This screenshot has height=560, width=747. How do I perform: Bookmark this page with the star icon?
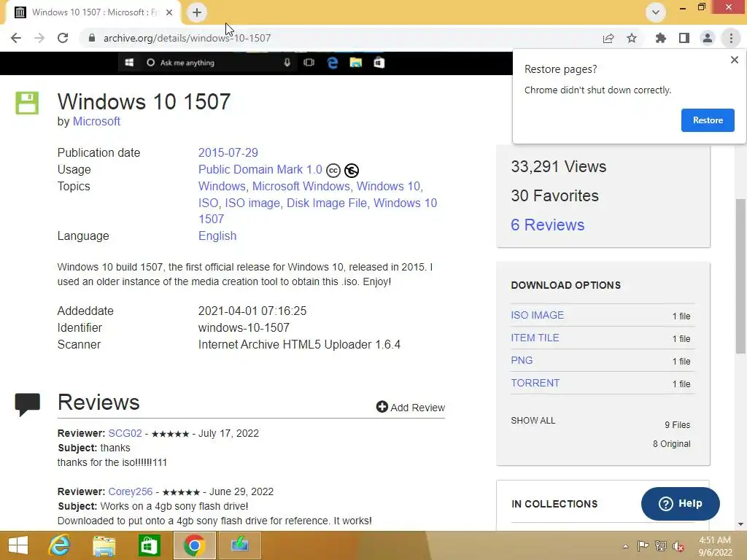click(632, 38)
